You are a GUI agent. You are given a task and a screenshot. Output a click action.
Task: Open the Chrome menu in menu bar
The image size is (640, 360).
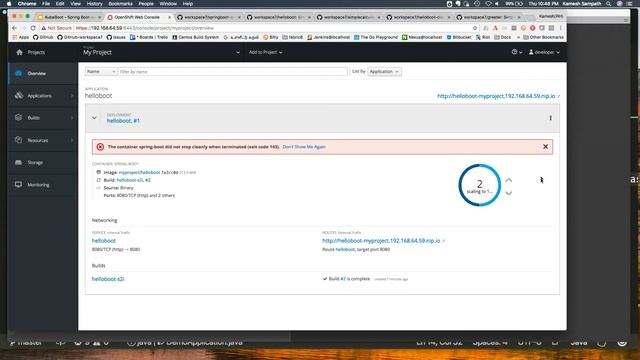[x=27, y=4]
